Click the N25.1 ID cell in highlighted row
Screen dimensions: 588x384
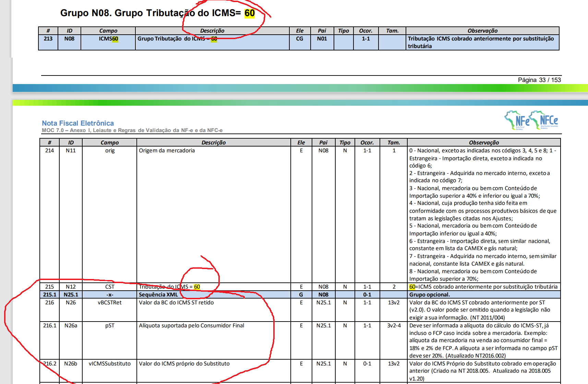pyautogui.click(x=71, y=295)
